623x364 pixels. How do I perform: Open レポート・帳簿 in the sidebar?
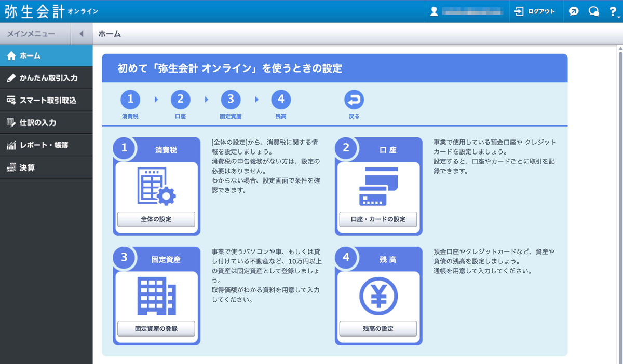click(x=46, y=145)
